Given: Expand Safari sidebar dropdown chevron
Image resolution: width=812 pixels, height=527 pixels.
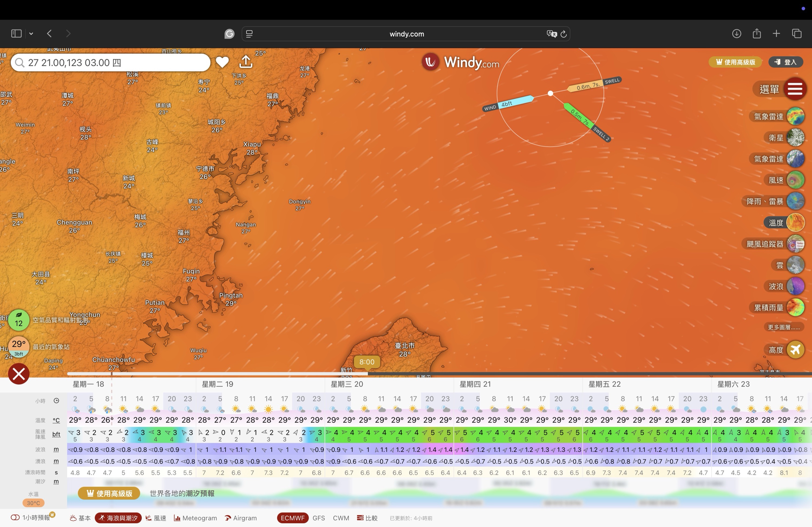Looking at the screenshot, I should pos(31,34).
